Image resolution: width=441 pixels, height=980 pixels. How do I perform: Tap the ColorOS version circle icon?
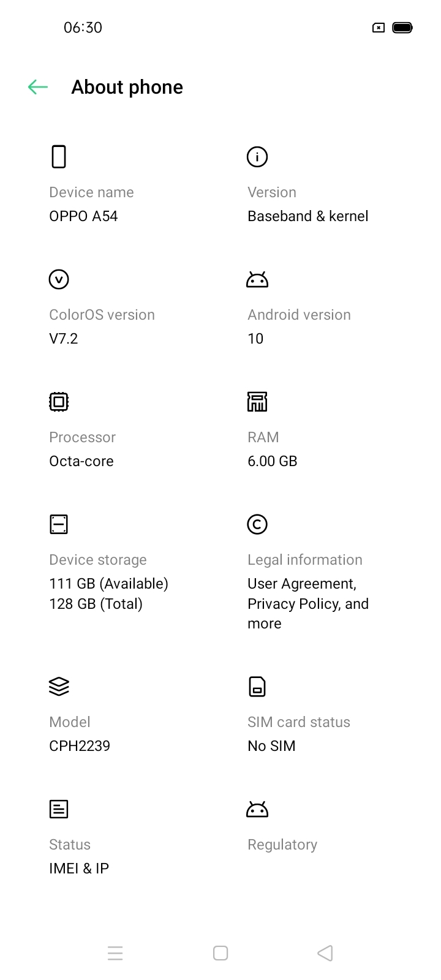click(59, 279)
